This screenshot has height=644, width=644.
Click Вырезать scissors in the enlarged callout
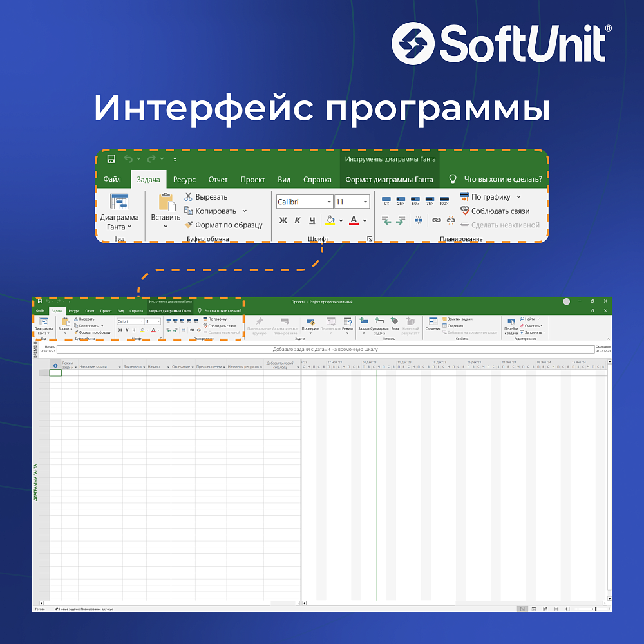coord(188,197)
